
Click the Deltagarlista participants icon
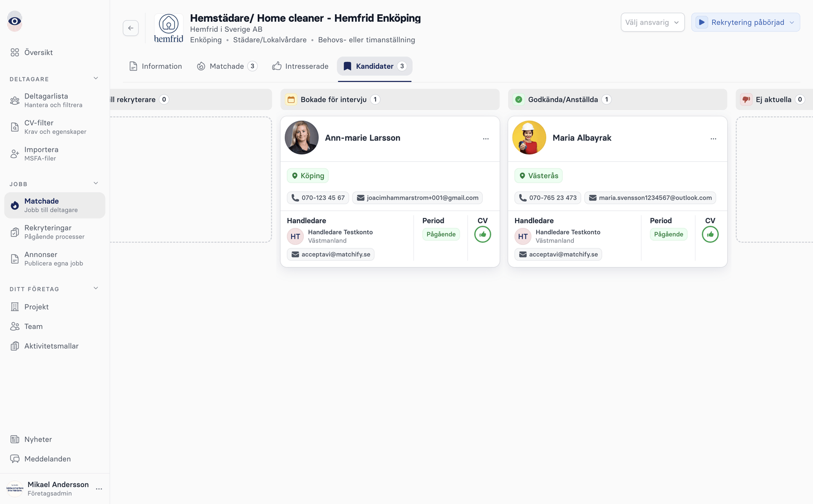14,99
